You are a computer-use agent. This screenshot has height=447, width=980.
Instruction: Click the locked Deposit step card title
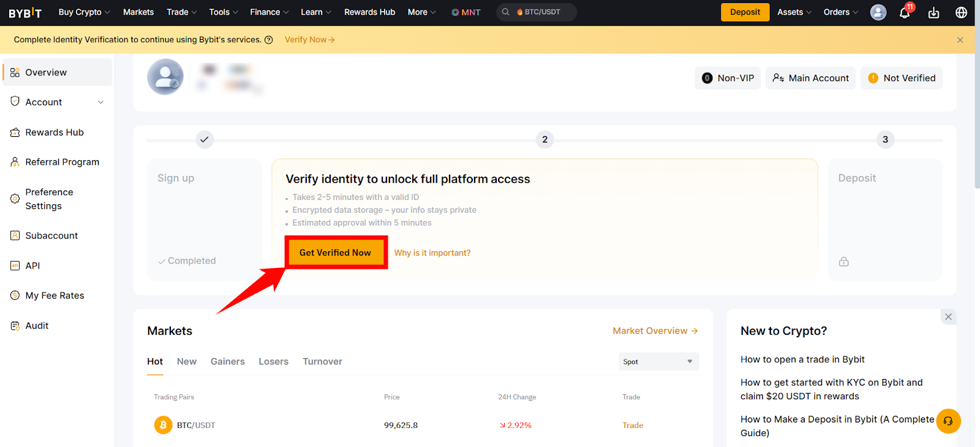coord(857,178)
